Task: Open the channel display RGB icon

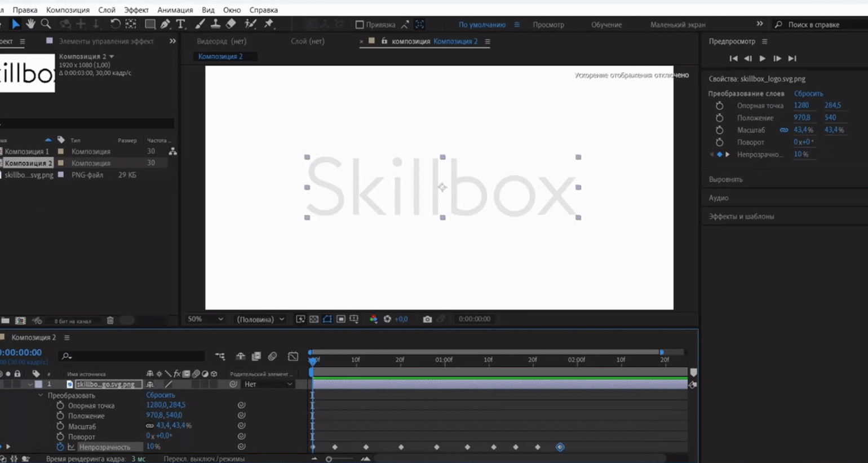Action: [373, 319]
